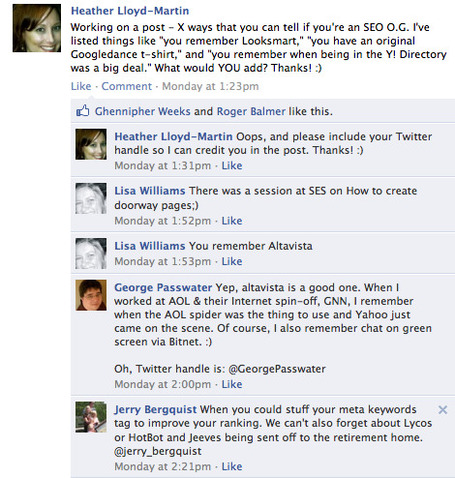Open Heather's small comment avatar
Image resolution: width=455 pixels, height=478 pixels.
tap(91, 144)
